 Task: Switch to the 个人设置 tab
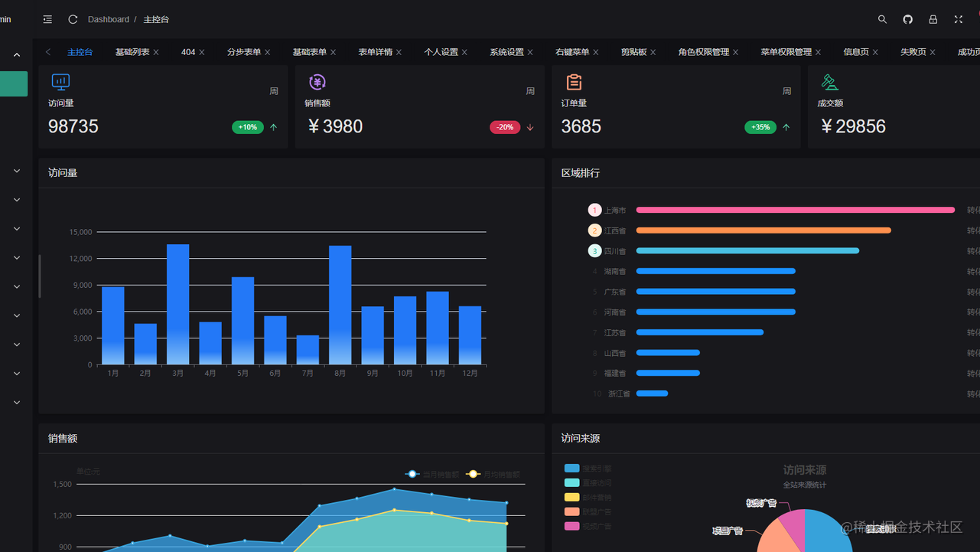pos(441,52)
